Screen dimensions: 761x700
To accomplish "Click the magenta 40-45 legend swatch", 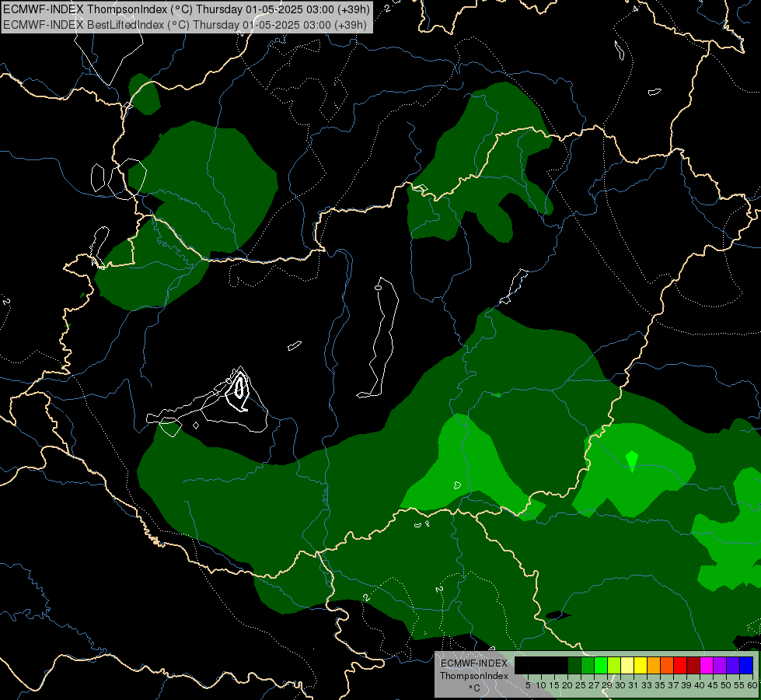I will [707, 665].
